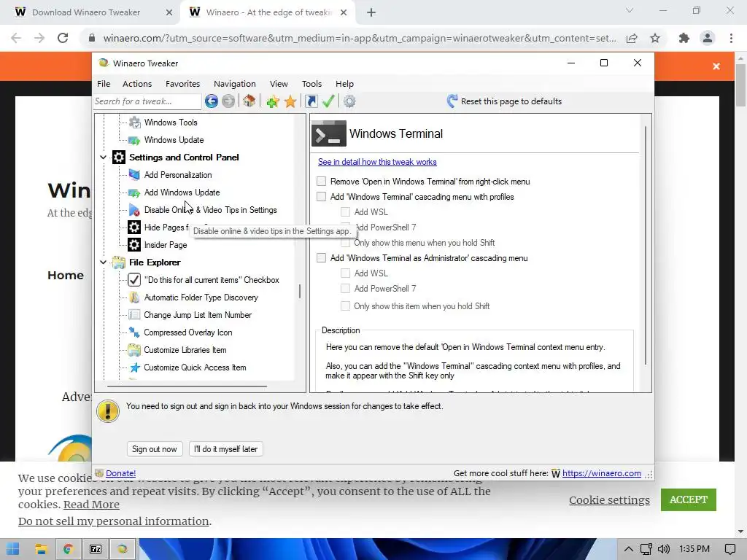Click the right pane vertical scrollbar
Screen dimensions: 747x560
(646, 245)
